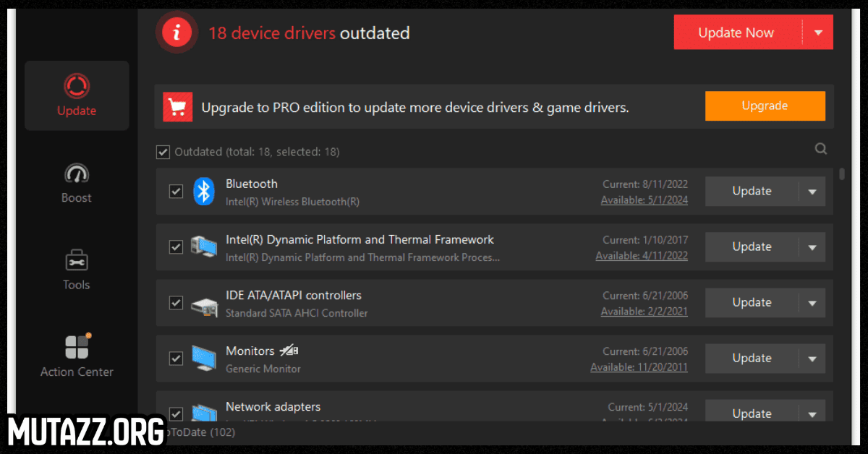Deselect the Monitors driver entry

click(x=176, y=358)
